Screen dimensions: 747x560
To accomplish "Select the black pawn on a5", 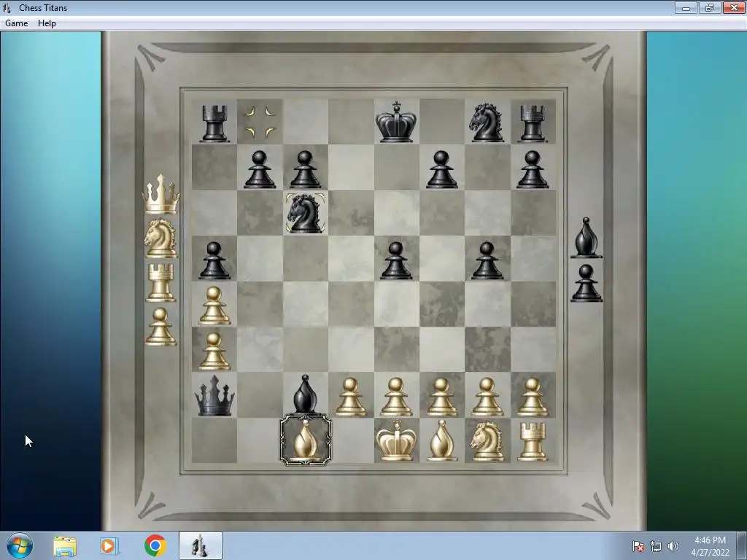I will tap(214, 260).
